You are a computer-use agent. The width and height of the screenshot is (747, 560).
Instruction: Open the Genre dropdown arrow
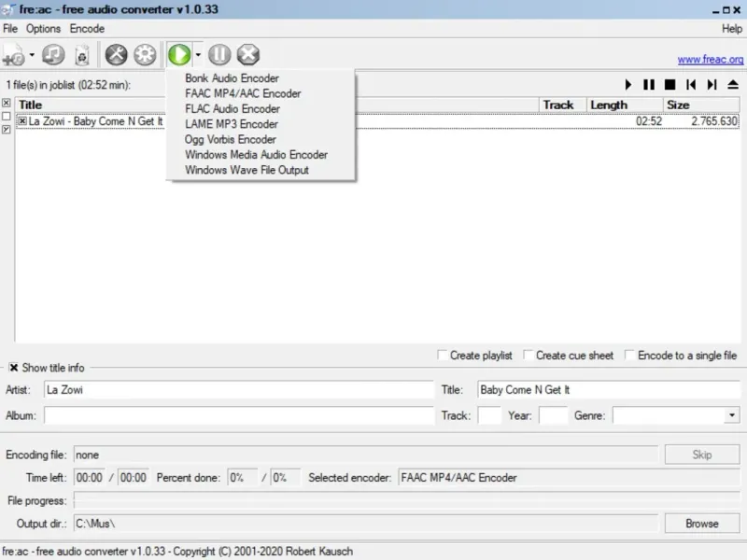coord(732,415)
